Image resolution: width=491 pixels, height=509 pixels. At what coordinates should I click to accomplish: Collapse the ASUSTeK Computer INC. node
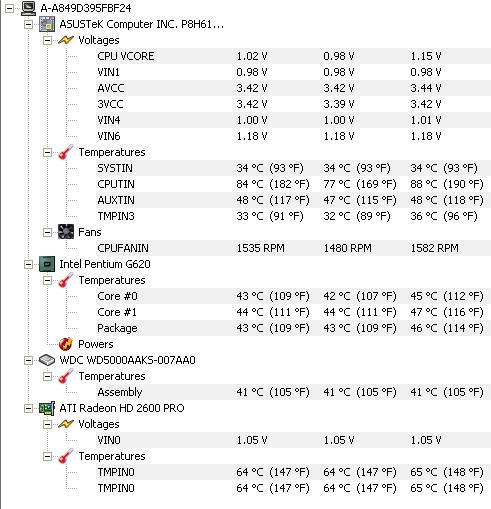pyautogui.click(x=29, y=24)
